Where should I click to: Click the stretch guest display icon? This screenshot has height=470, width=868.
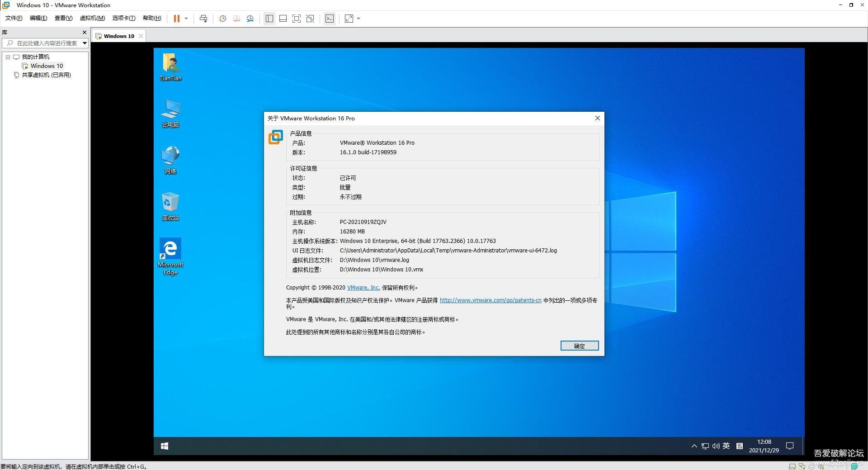pos(349,19)
